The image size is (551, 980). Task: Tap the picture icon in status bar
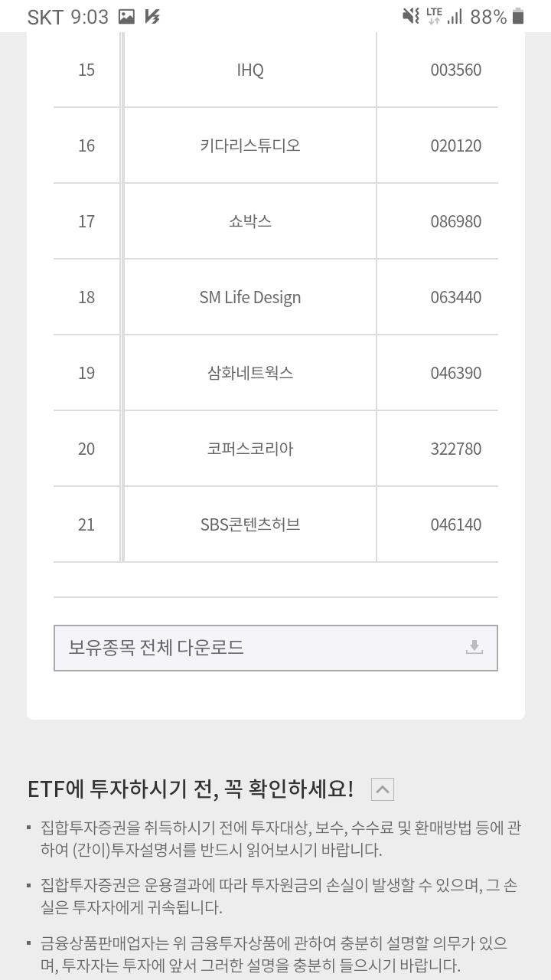pyautogui.click(x=126, y=16)
